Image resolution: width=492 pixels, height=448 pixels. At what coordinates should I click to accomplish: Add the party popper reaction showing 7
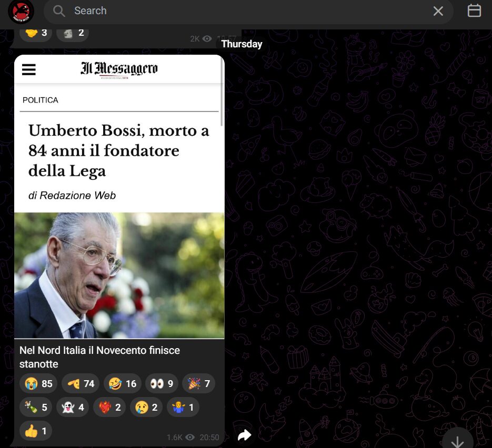(198, 384)
